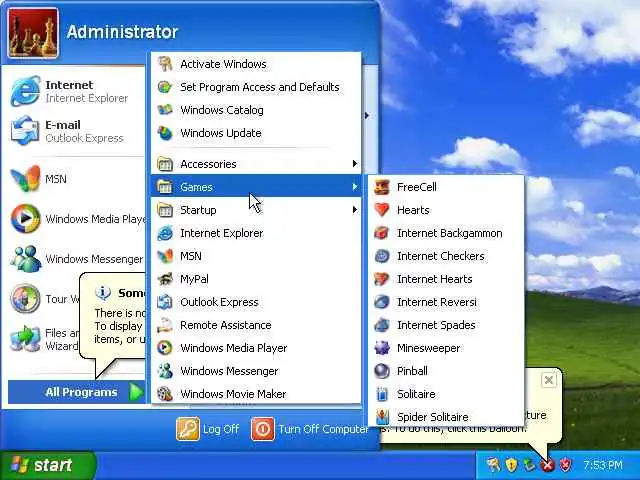
Task: Open Windows Messenger from left pane
Action: (x=76, y=259)
